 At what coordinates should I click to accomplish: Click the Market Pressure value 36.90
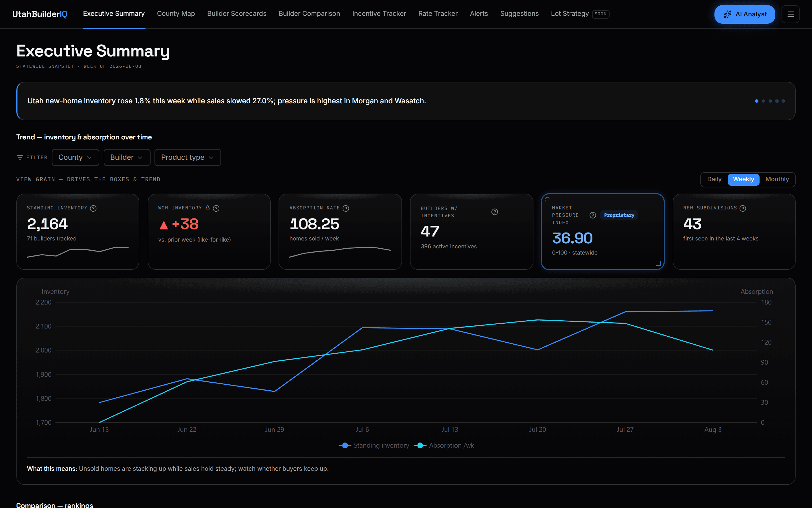click(572, 238)
